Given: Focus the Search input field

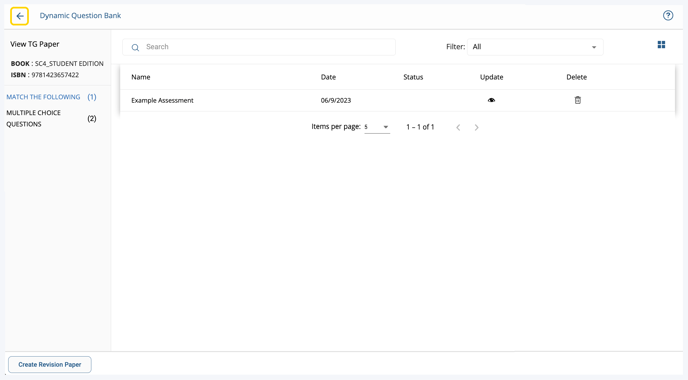Looking at the screenshot, I should [259, 47].
